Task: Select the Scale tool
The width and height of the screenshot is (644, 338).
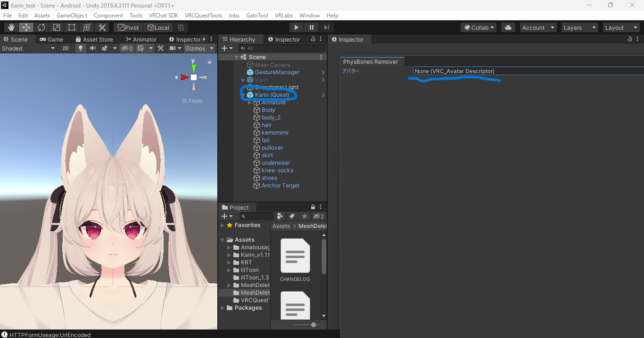Action: click(x=57, y=27)
